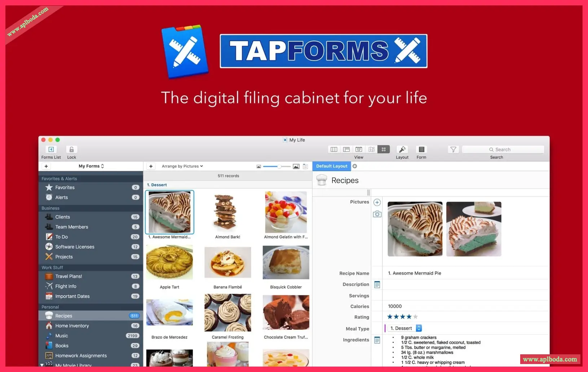Open the filter funnel button
The width and height of the screenshot is (588, 372).
tap(453, 150)
